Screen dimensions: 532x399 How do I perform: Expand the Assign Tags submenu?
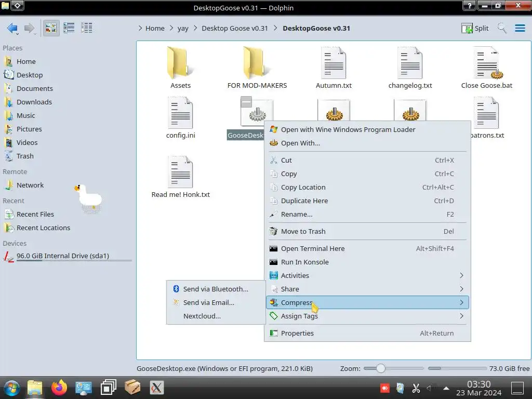[367, 316]
